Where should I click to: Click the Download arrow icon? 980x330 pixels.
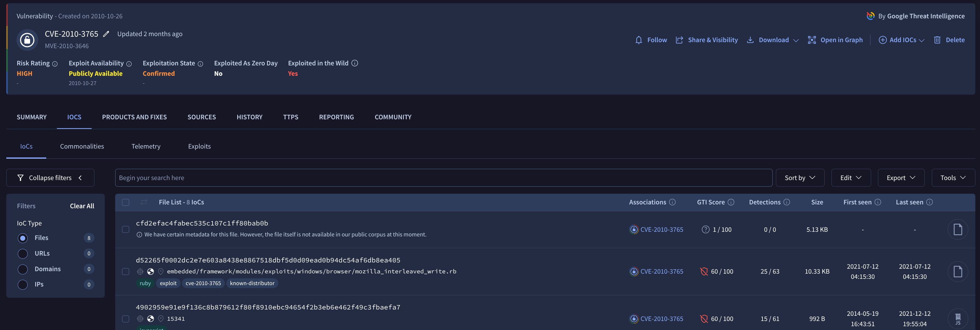click(750, 40)
